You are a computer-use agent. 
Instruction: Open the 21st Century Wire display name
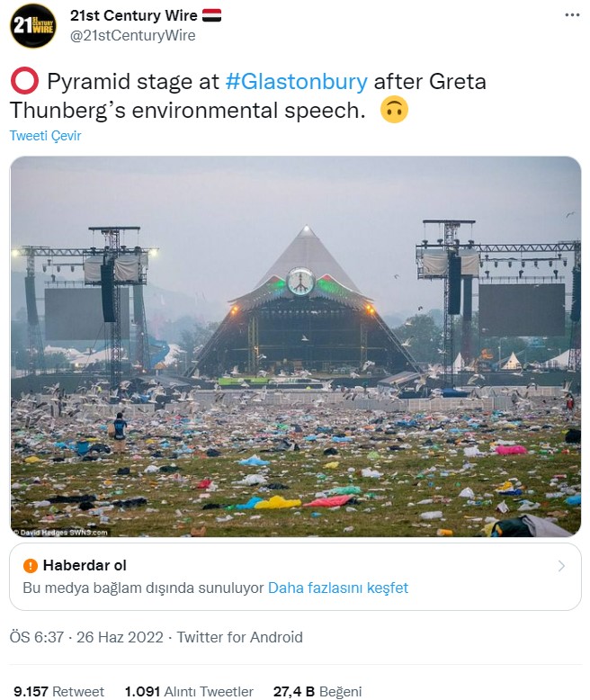133,15
